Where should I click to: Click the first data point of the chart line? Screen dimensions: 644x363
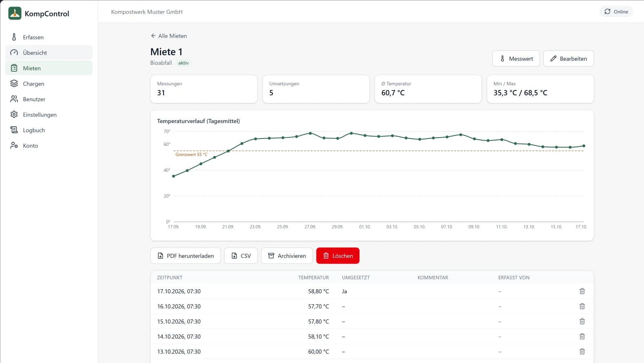tap(174, 176)
